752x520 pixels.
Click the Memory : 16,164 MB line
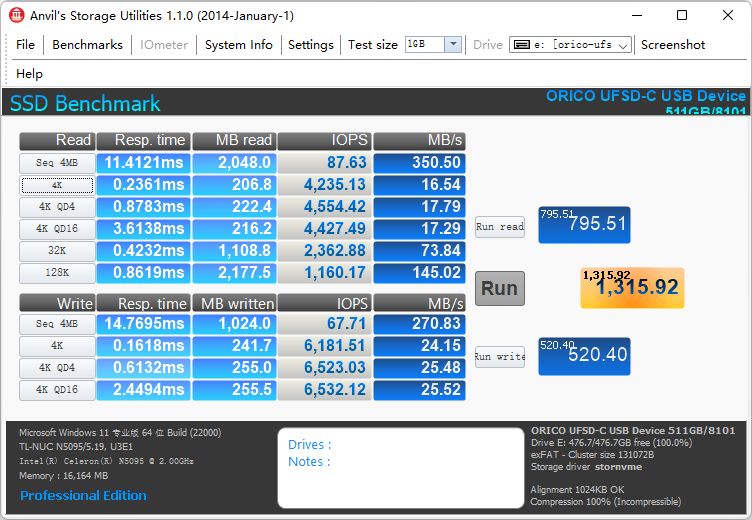click(63, 476)
